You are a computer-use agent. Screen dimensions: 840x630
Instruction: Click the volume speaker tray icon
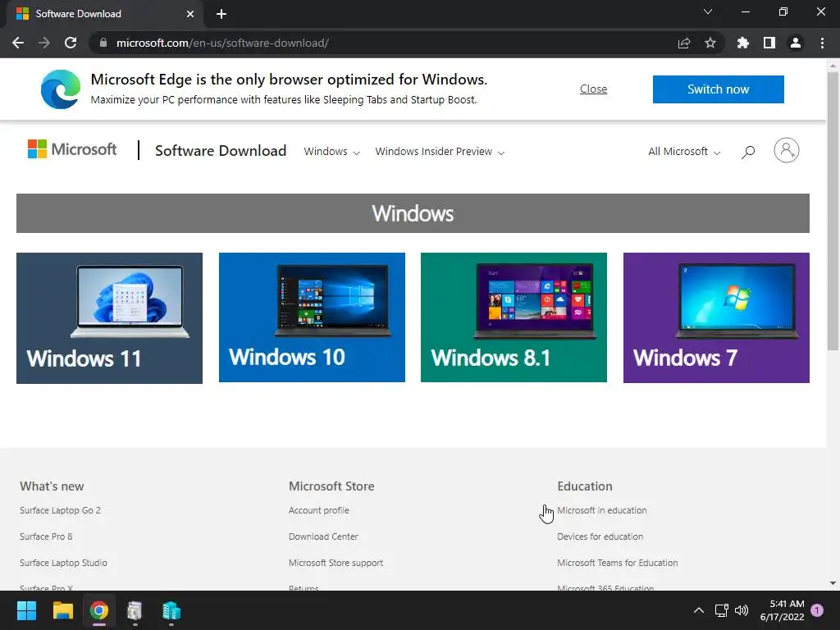pyautogui.click(x=742, y=610)
